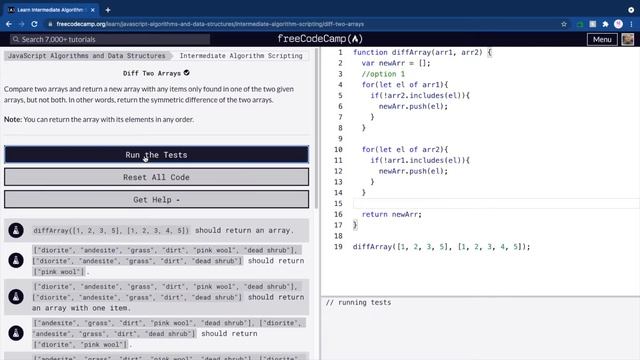Image resolution: width=640 pixels, height=360 pixels.
Task: Click the Diff Two Arrays title
Action: click(152, 73)
